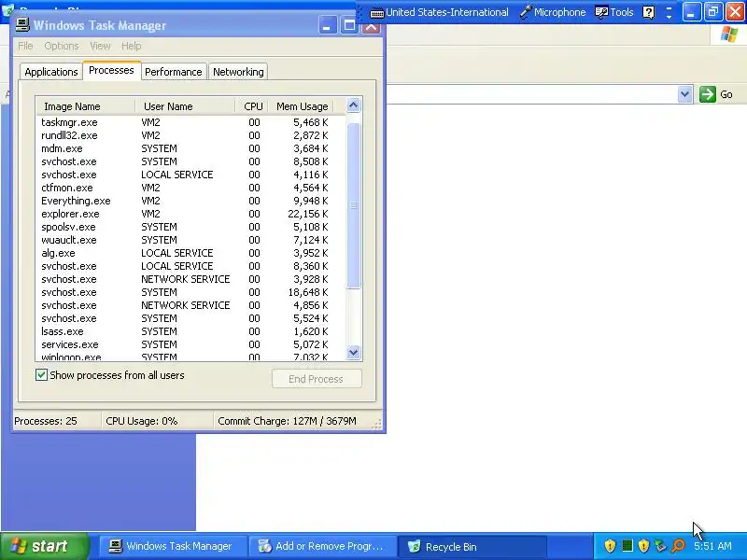Select the taskmgr.exe process row
Viewport: 747px width, 560px height.
tap(190, 122)
